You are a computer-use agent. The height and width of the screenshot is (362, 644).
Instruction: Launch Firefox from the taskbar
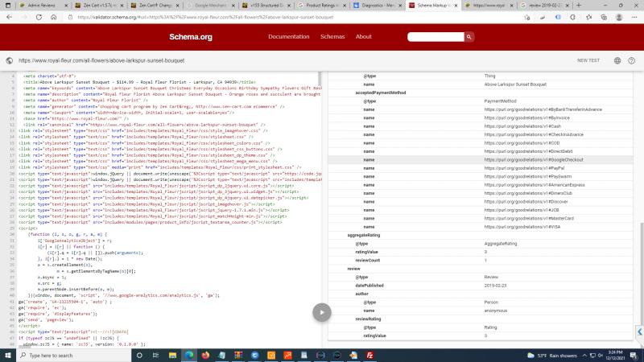(205, 355)
